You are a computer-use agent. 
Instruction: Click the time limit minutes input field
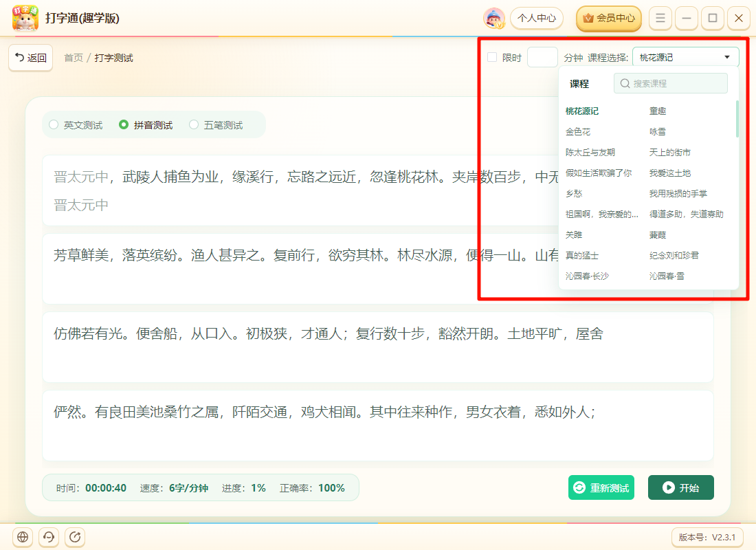tap(542, 58)
